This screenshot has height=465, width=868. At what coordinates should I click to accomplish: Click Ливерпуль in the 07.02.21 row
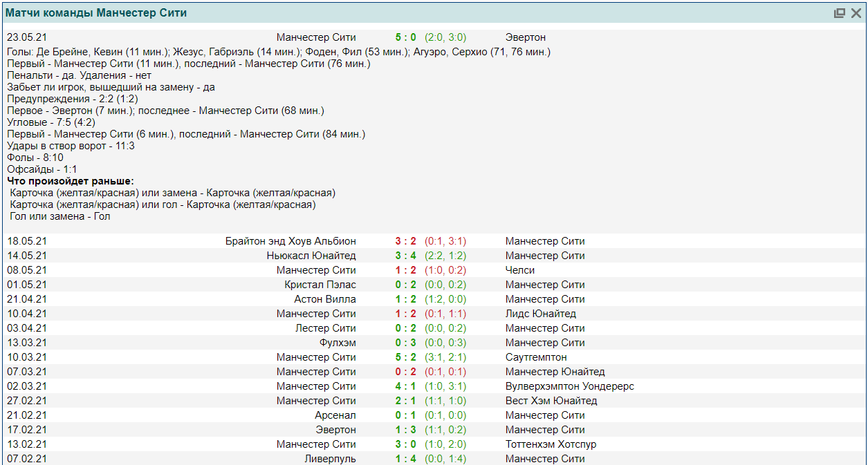tap(331, 459)
